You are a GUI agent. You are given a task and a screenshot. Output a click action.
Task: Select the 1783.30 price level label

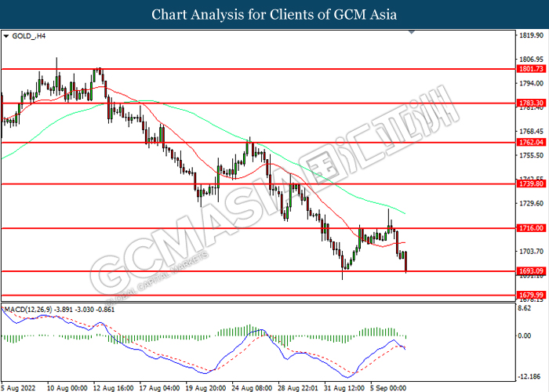click(532, 103)
